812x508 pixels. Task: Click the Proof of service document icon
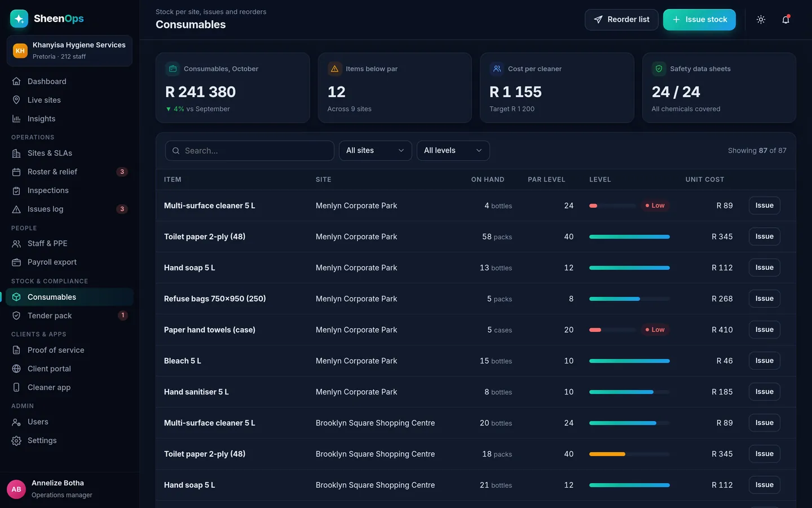16,350
